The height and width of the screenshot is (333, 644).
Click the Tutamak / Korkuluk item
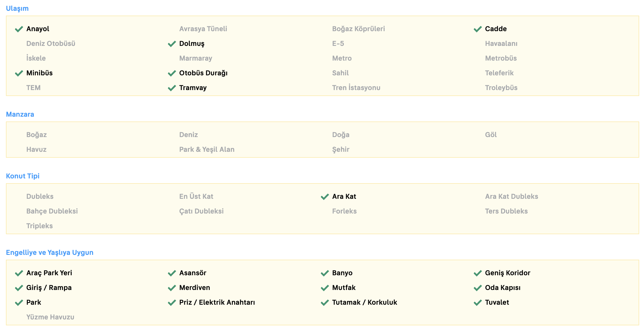[364, 302]
